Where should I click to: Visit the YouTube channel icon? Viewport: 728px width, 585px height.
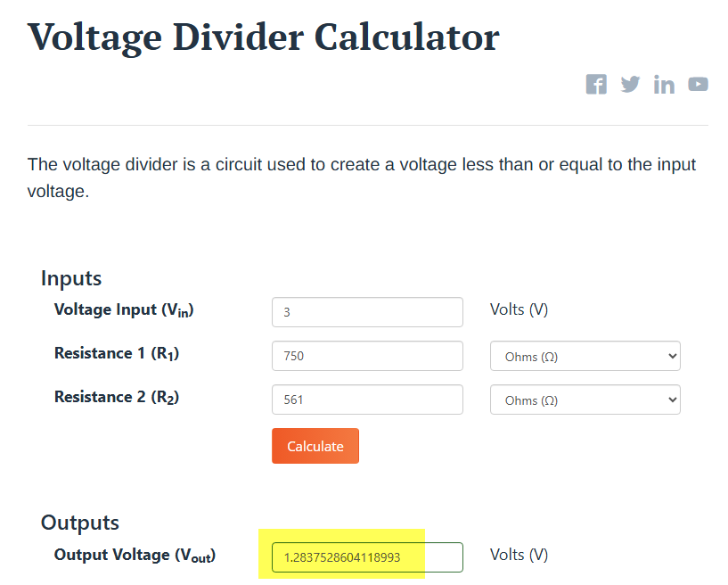point(698,85)
